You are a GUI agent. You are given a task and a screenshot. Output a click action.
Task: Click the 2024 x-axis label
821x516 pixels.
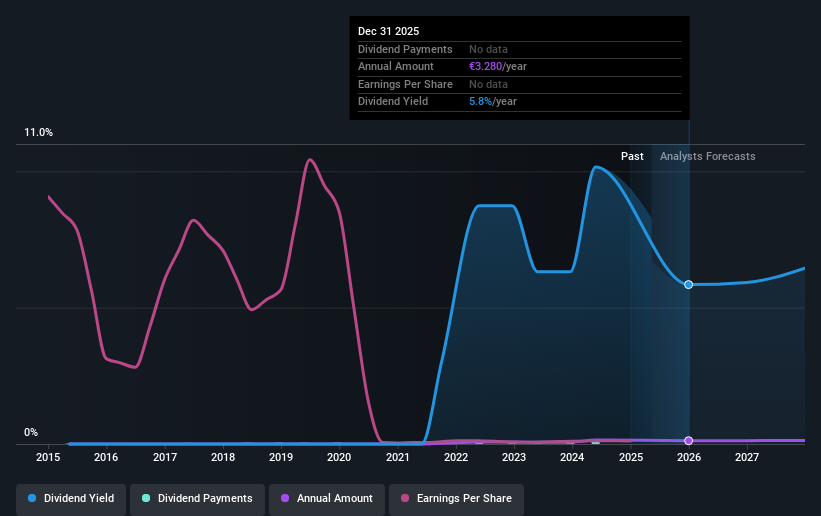[572, 457]
